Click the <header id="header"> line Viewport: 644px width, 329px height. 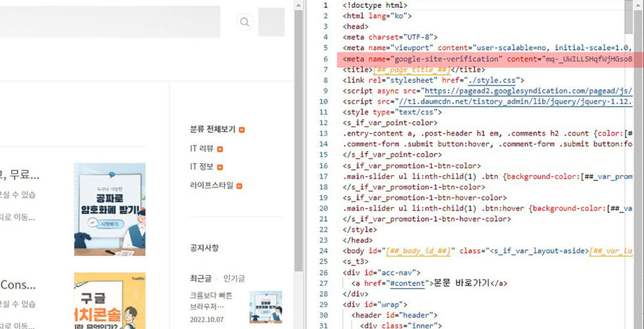(394, 315)
